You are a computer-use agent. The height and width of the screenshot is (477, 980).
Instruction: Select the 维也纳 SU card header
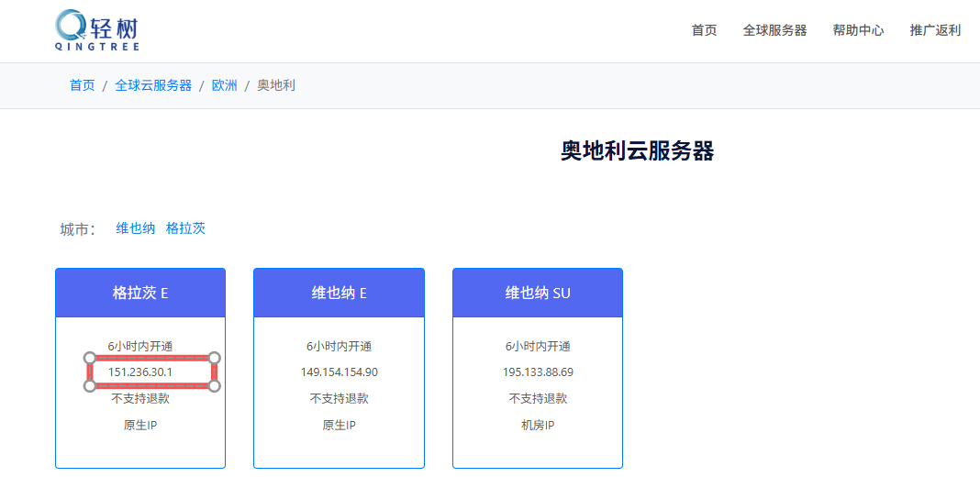538,293
